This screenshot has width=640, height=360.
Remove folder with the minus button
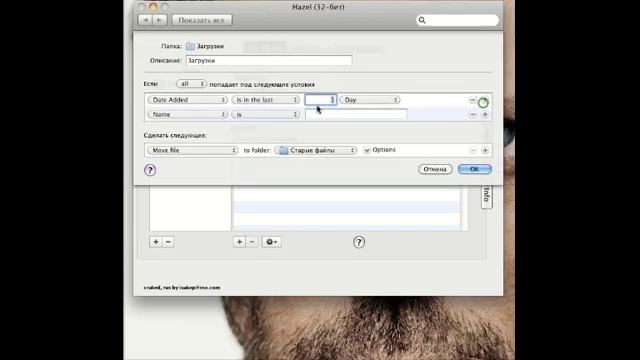pos(168,242)
